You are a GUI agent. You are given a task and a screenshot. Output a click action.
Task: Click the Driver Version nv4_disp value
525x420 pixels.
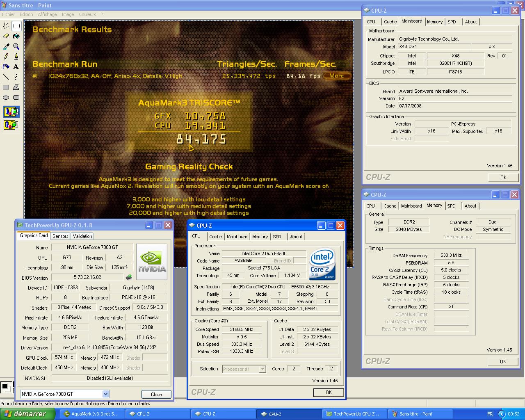point(110,347)
